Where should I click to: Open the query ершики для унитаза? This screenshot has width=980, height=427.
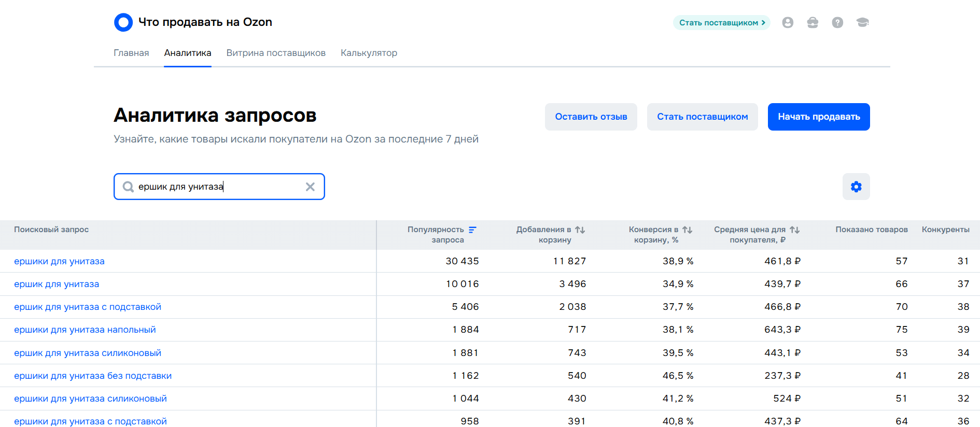click(x=59, y=261)
